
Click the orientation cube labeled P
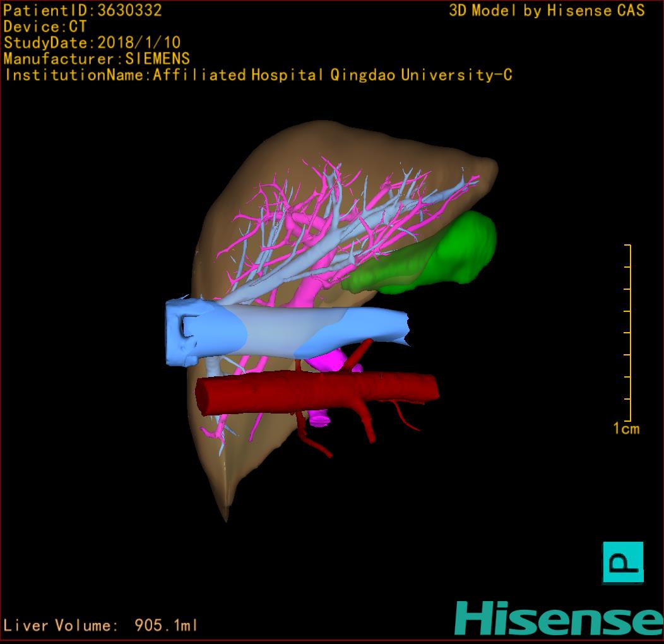point(623,562)
